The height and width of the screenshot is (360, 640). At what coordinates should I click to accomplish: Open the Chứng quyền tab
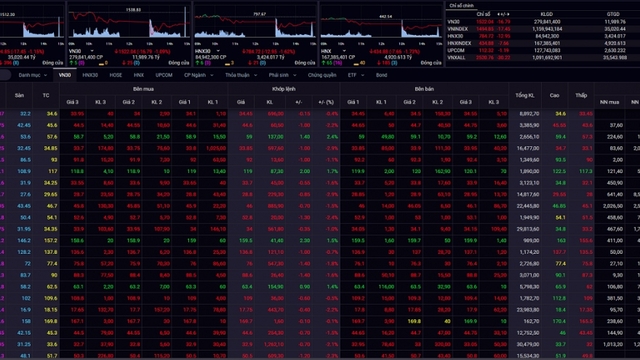[x=322, y=75]
